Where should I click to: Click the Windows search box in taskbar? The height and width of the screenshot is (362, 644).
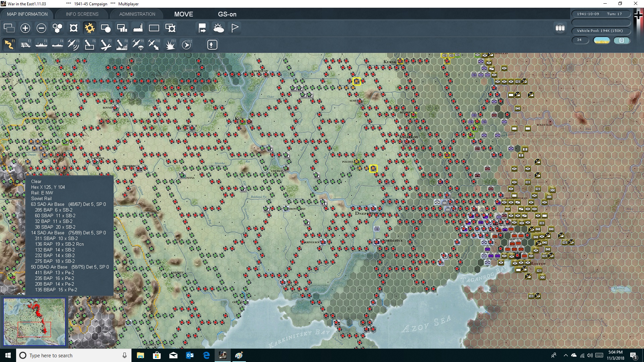74,355
